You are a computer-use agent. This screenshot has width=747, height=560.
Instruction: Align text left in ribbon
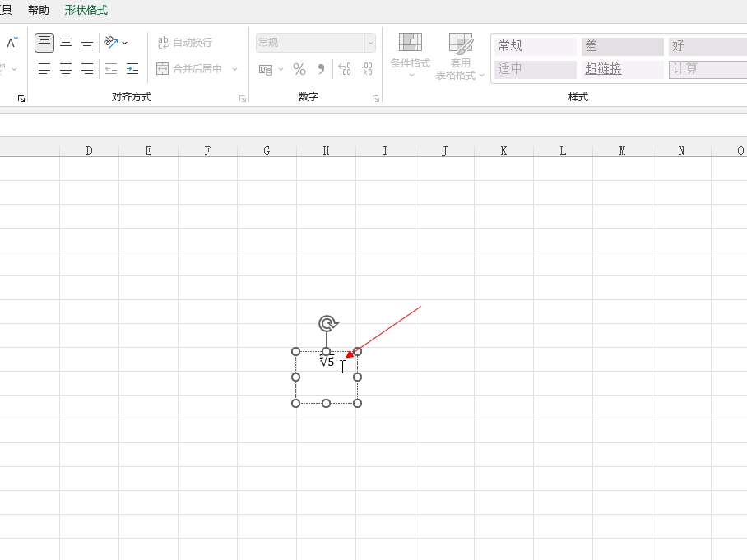click(44, 69)
